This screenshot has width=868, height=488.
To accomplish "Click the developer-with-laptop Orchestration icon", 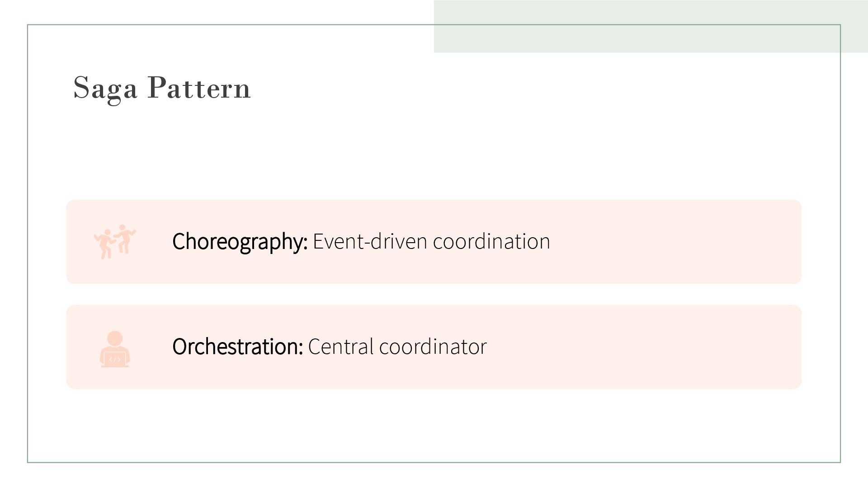I will pyautogui.click(x=115, y=349).
